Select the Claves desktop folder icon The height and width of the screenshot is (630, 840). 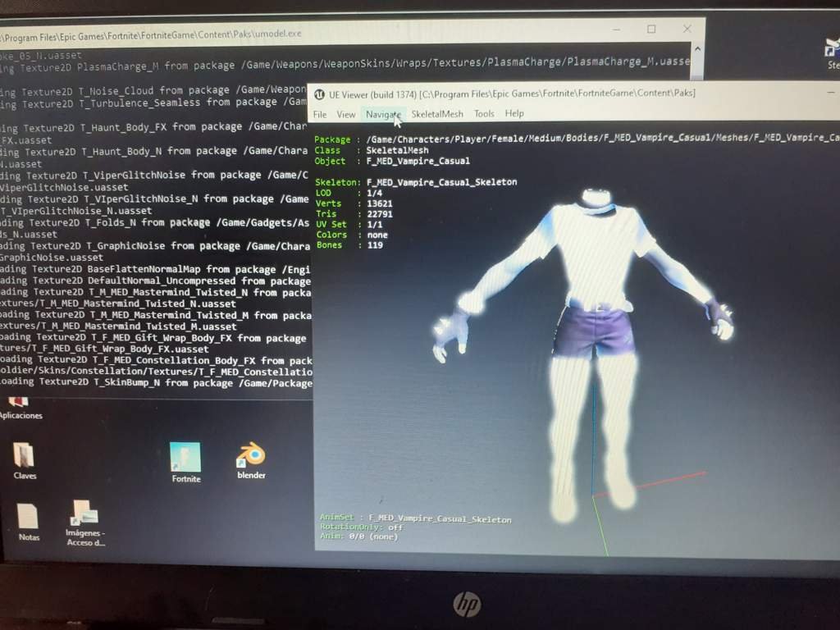24,461
